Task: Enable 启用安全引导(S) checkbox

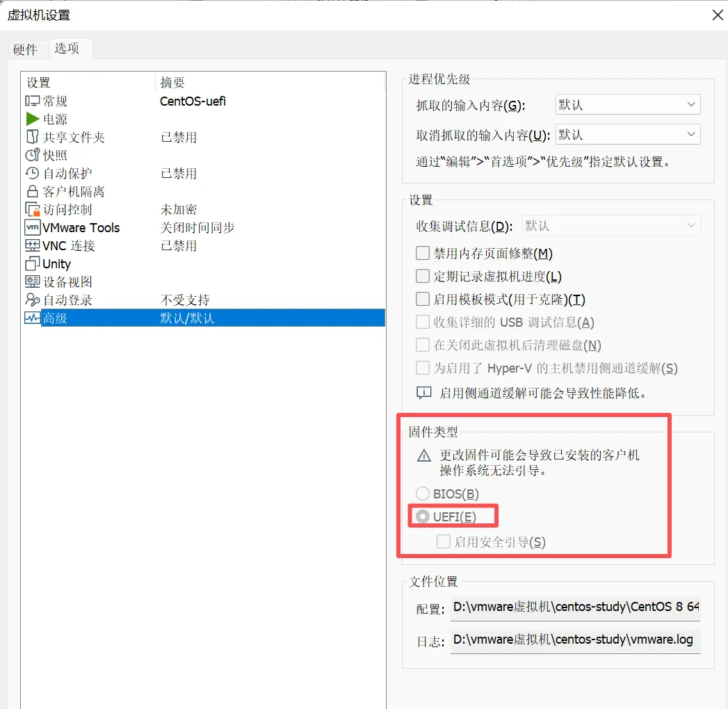Action: 444,541
